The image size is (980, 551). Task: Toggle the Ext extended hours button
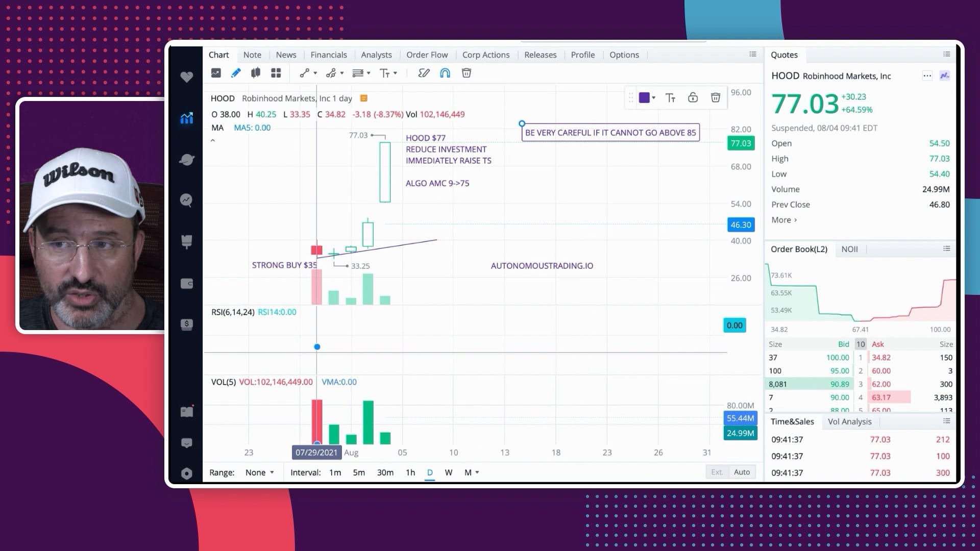tap(716, 471)
